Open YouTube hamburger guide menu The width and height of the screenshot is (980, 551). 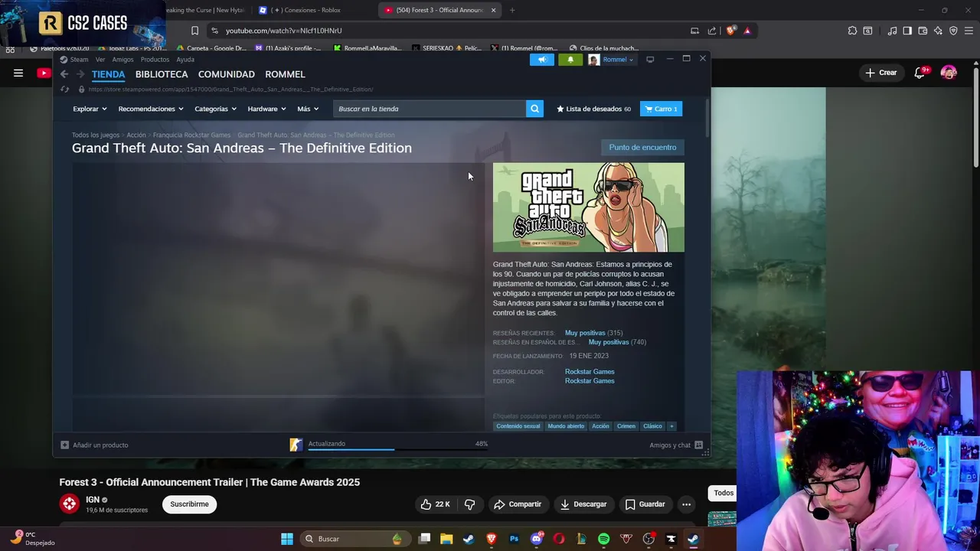[18, 73]
